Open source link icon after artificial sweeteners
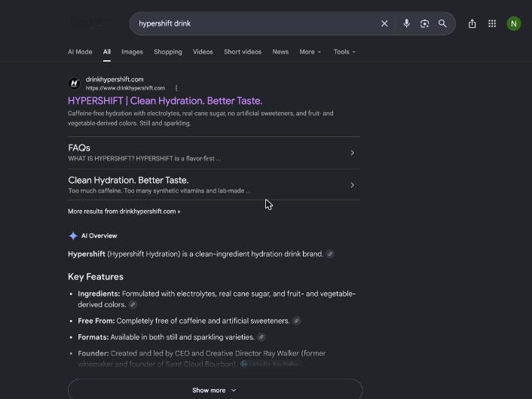This screenshot has height=399, width=532. point(296,321)
